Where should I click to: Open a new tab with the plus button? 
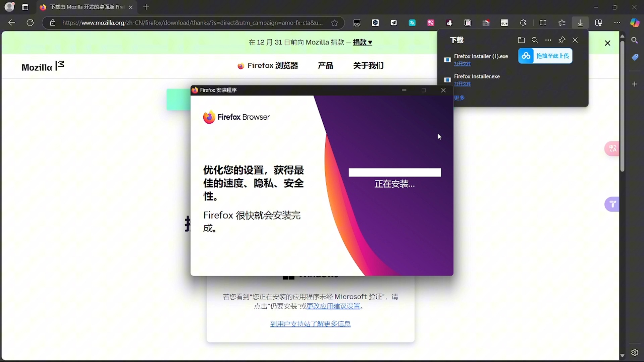pos(146,7)
